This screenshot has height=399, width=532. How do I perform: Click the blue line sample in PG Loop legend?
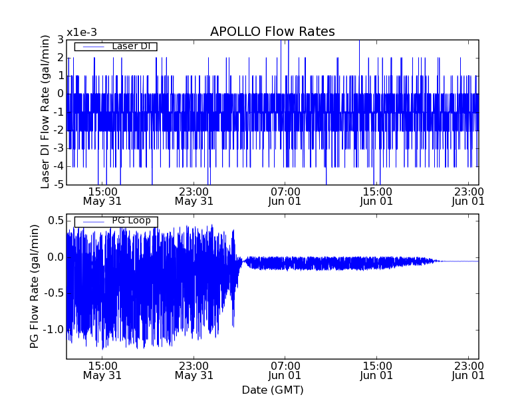[92, 221]
